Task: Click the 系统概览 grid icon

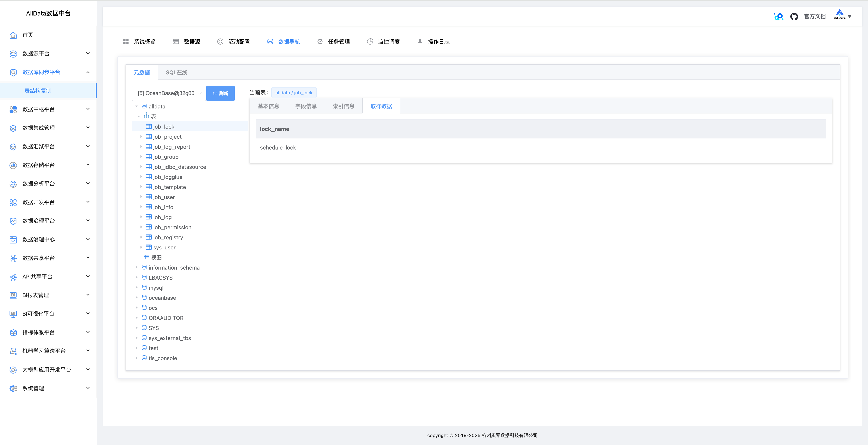Action: click(x=126, y=41)
